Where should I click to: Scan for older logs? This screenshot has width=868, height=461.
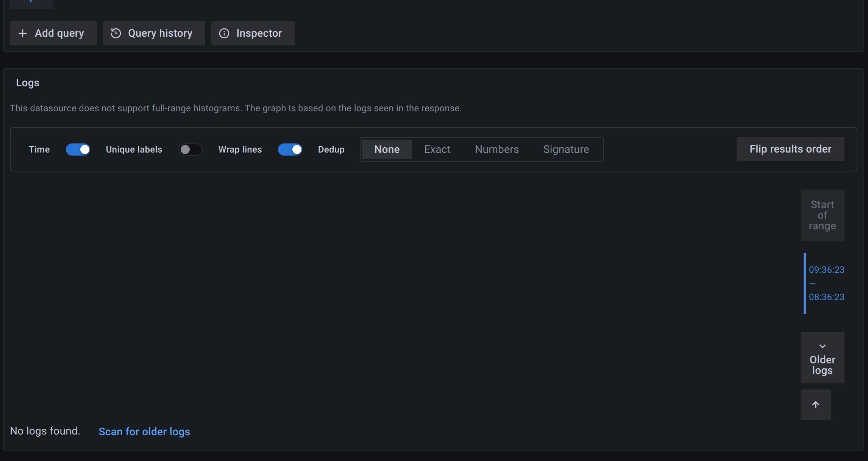(144, 431)
